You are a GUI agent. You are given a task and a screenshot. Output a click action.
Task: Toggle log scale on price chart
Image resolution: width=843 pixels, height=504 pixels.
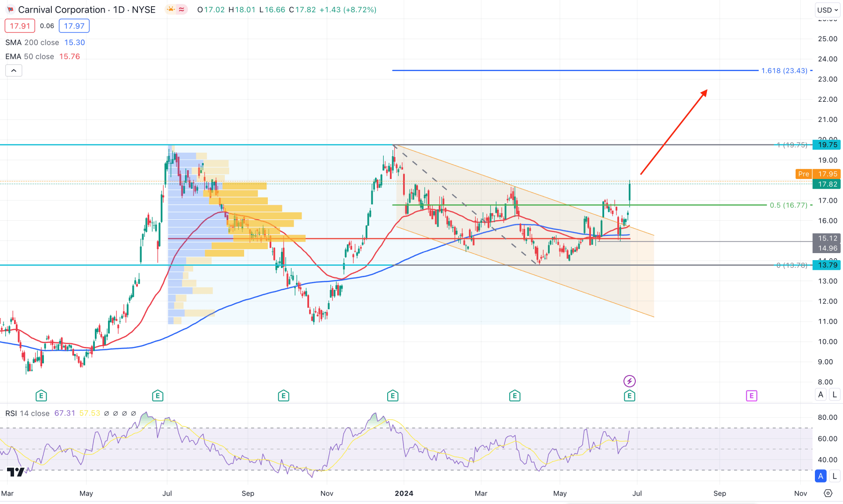(x=835, y=394)
